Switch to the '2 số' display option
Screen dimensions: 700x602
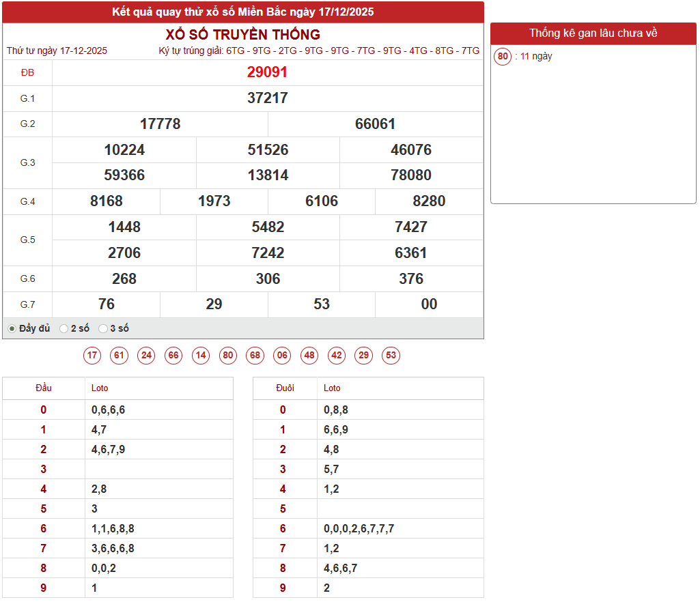[x=64, y=329]
